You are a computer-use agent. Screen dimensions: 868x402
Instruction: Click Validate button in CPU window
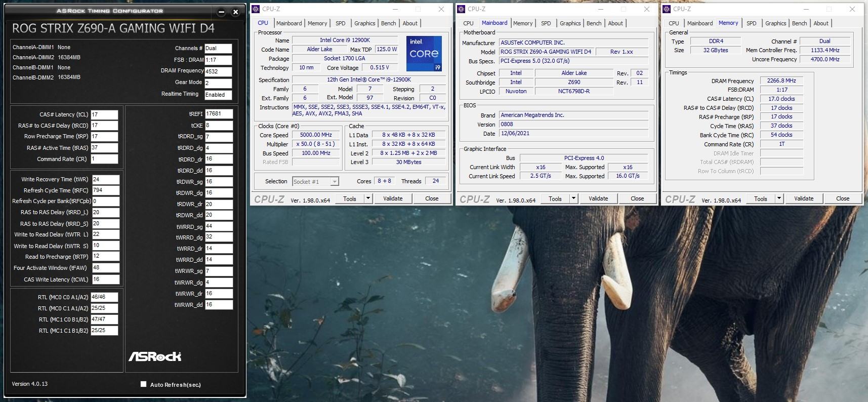pyautogui.click(x=393, y=198)
